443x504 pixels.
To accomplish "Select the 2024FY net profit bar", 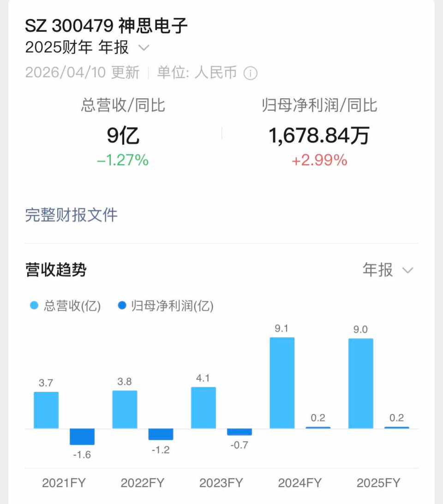I will point(318,427).
